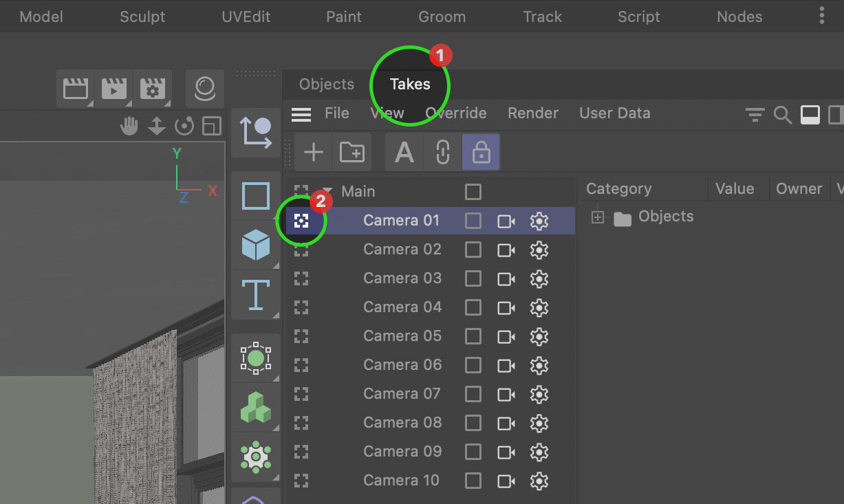Click the Add New Take plus icon
This screenshot has width=844, height=504.
click(314, 152)
